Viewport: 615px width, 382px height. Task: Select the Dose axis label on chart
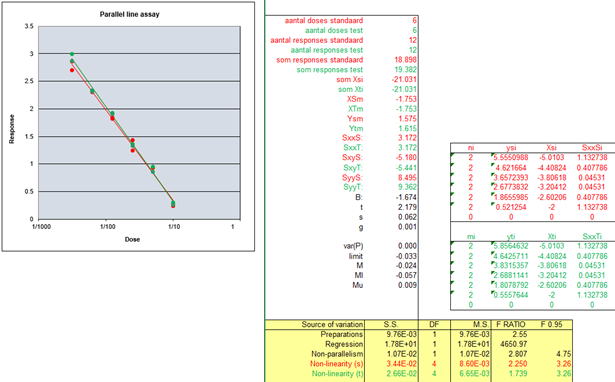coord(132,239)
